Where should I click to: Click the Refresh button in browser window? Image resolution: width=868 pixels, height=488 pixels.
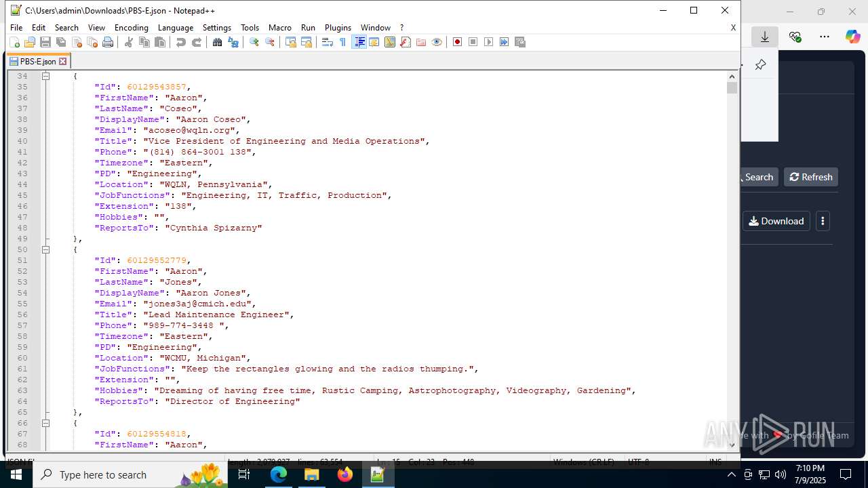[x=811, y=177]
